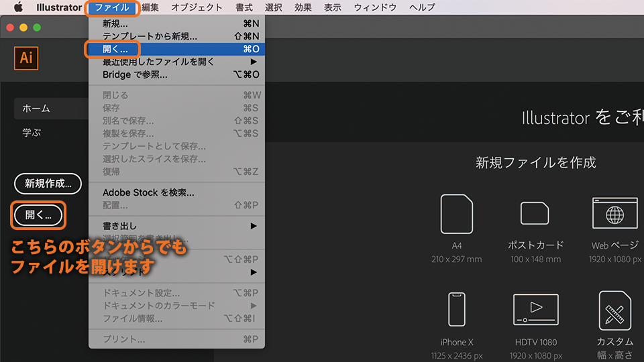Click the 保存 menu entry

point(176,108)
